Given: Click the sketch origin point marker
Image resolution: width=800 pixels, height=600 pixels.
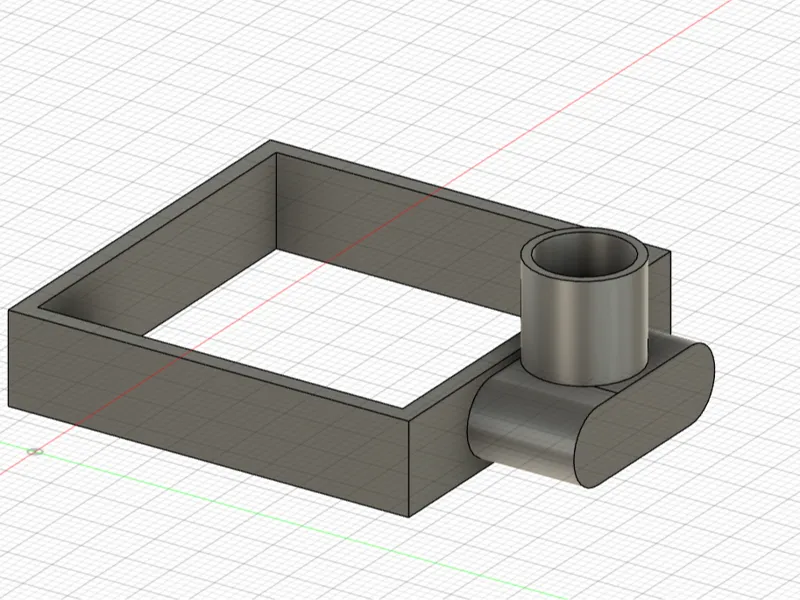Looking at the screenshot, I should [35, 452].
